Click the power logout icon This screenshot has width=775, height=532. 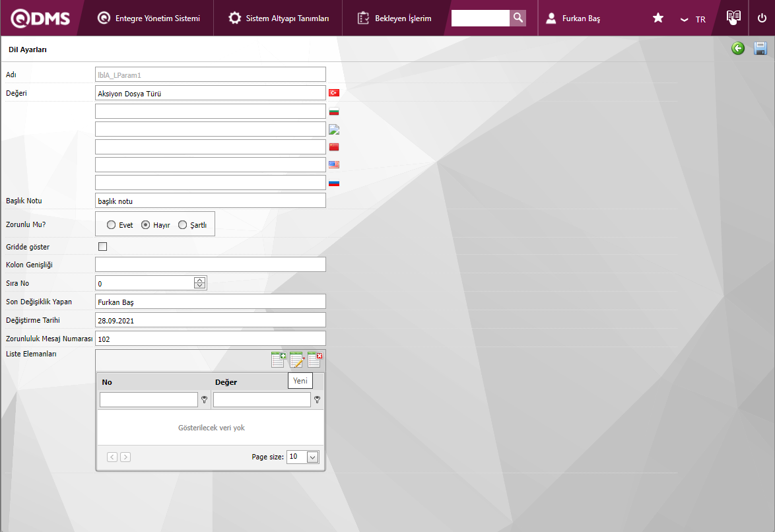[x=762, y=18]
